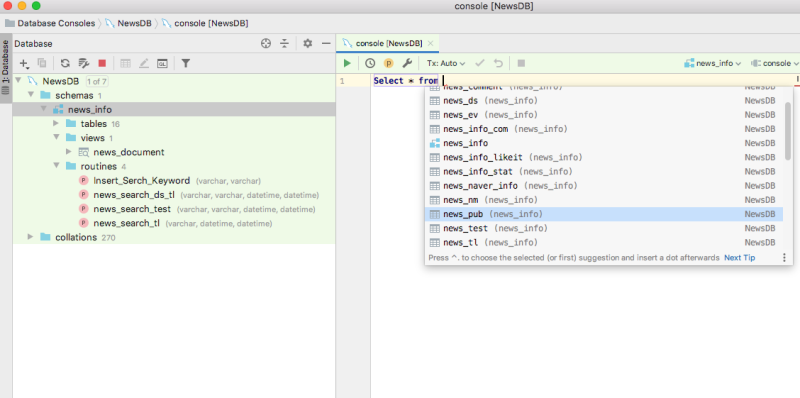The width and height of the screenshot is (800, 398).
Task: Click NewsDB in the breadcrumb bar
Action: (x=129, y=23)
